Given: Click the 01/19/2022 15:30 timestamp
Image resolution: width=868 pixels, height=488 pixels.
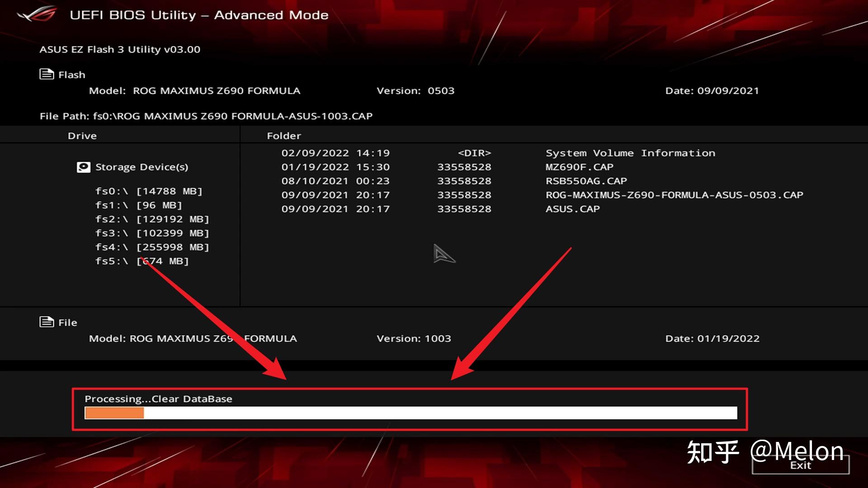Looking at the screenshot, I should [x=335, y=167].
